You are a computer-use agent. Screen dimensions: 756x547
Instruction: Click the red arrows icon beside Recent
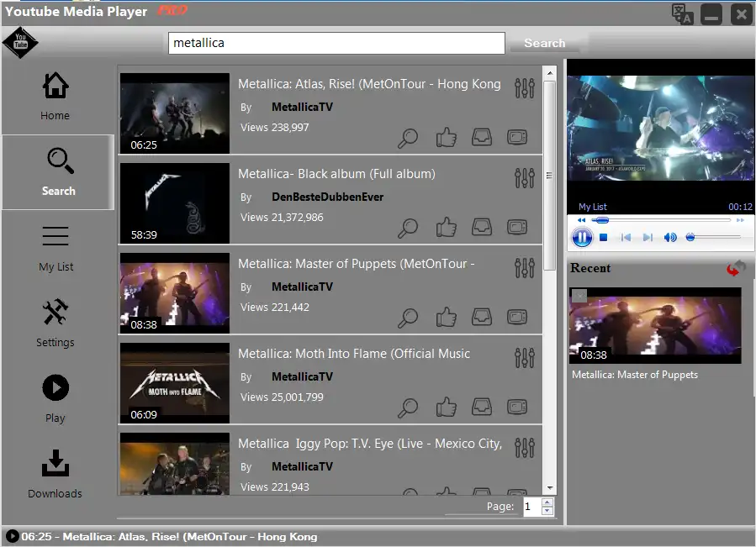[x=736, y=268]
